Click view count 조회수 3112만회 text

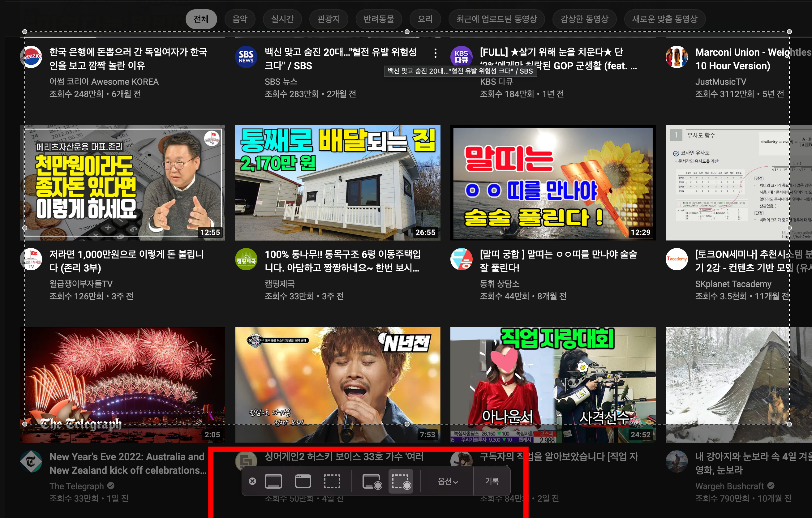pyautogui.click(x=724, y=94)
